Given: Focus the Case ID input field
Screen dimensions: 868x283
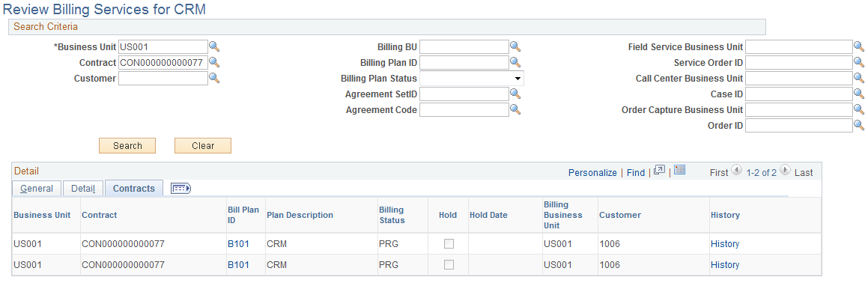Looking at the screenshot, I should pyautogui.click(x=799, y=94).
